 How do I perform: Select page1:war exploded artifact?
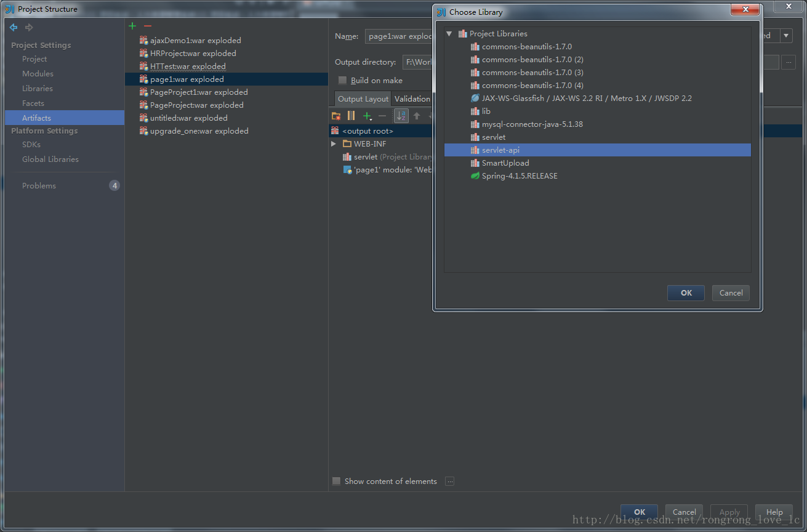pyautogui.click(x=227, y=79)
